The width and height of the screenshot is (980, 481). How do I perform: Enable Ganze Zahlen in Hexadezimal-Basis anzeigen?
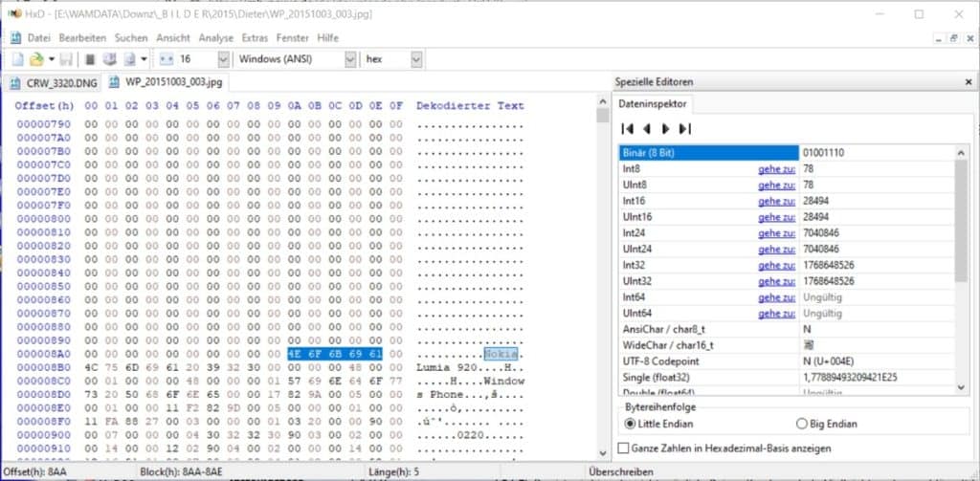tap(724, 448)
